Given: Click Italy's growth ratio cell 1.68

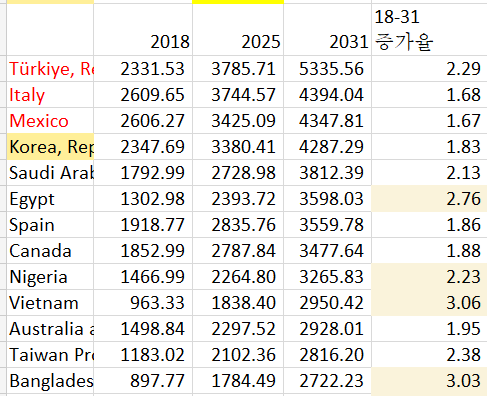Looking at the screenshot, I should [429, 95].
